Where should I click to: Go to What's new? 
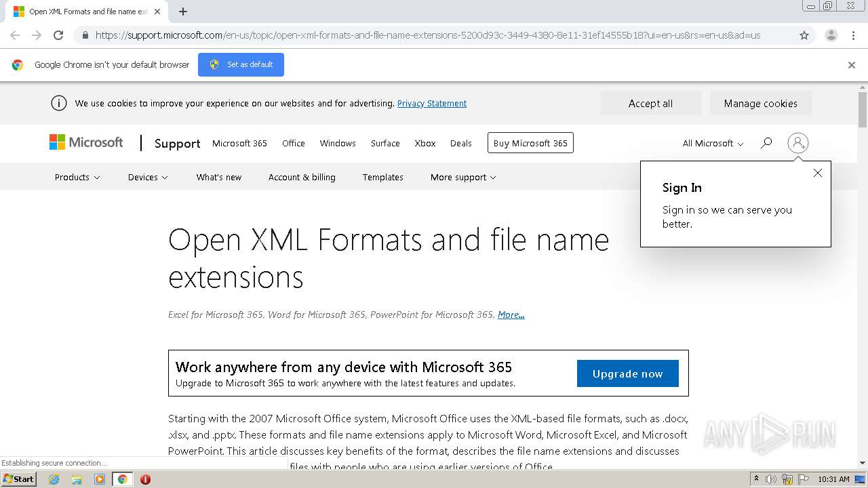219,177
